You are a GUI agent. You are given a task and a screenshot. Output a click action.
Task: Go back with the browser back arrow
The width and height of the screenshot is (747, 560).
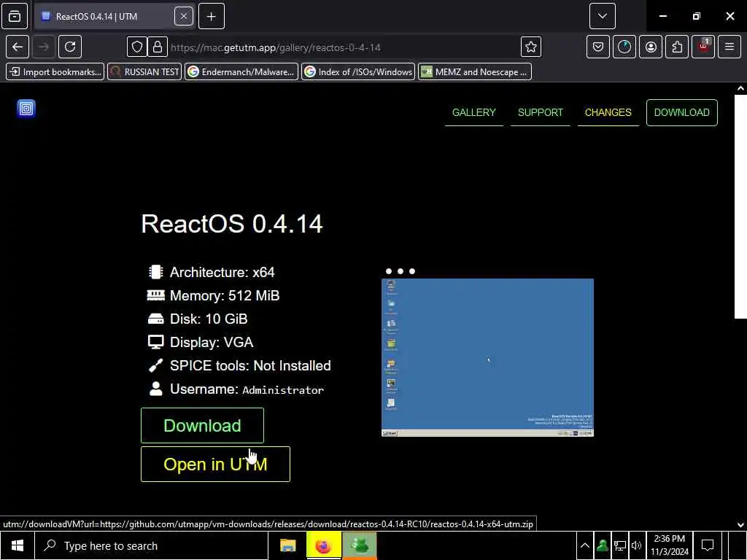click(18, 47)
